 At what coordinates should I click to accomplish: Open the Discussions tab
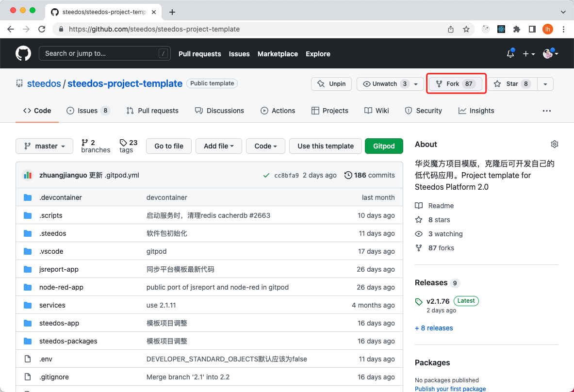pos(220,111)
